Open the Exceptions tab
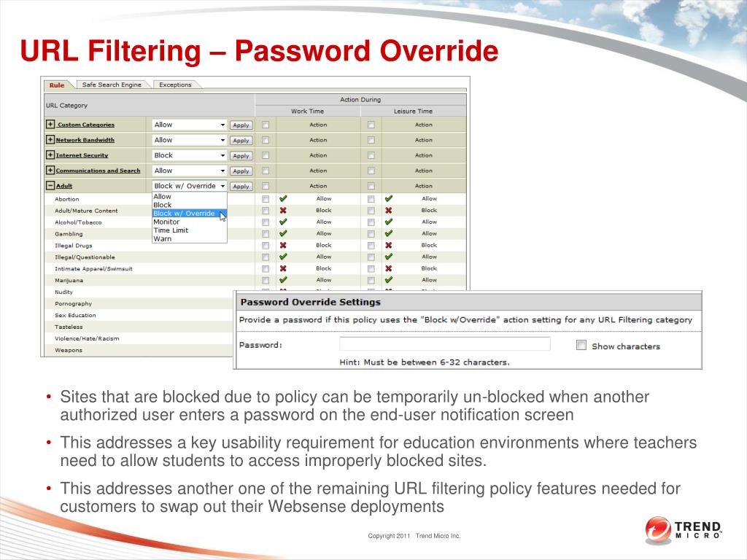 pos(175,85)
